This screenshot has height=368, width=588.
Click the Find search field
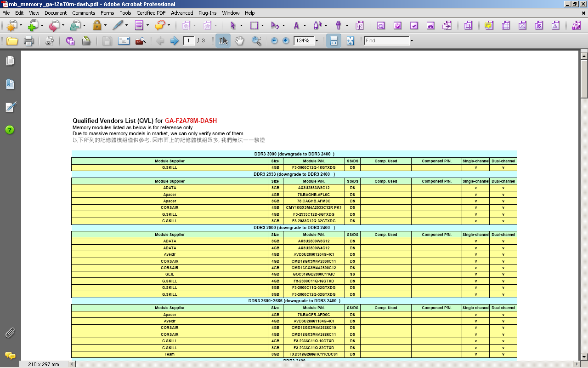tap(386, 41)
